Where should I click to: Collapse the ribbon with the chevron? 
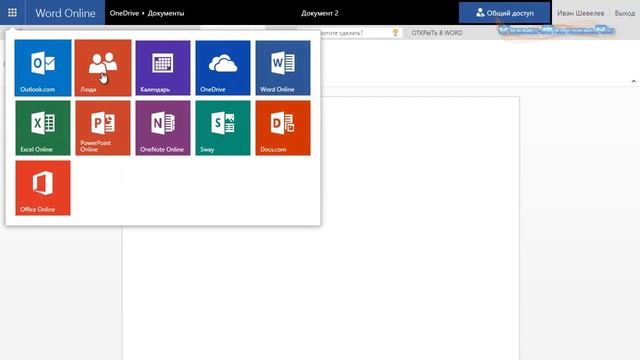633,81
